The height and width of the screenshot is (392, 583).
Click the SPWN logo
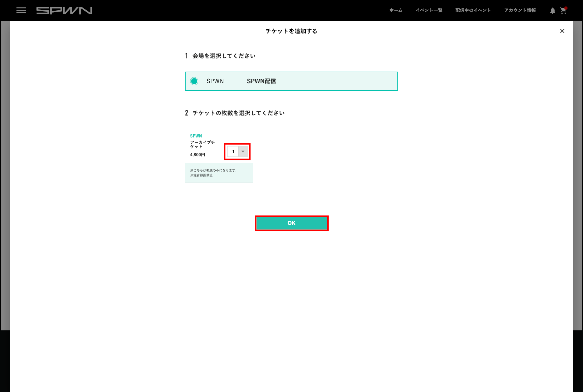(x=64, y=11)
